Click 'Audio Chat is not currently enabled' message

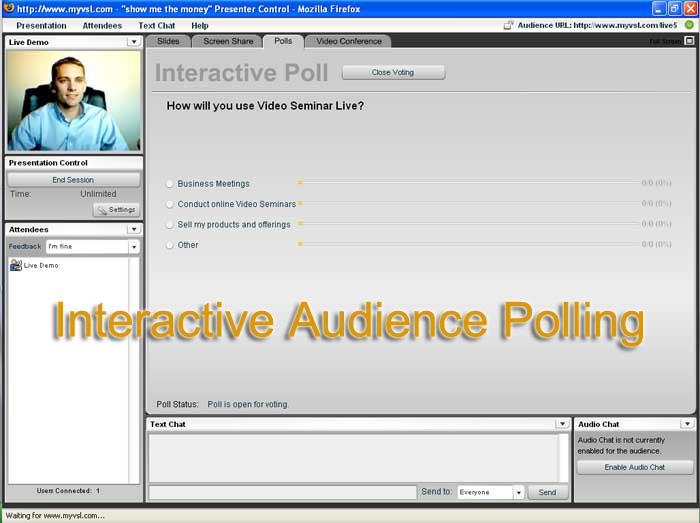coord(621,445)
